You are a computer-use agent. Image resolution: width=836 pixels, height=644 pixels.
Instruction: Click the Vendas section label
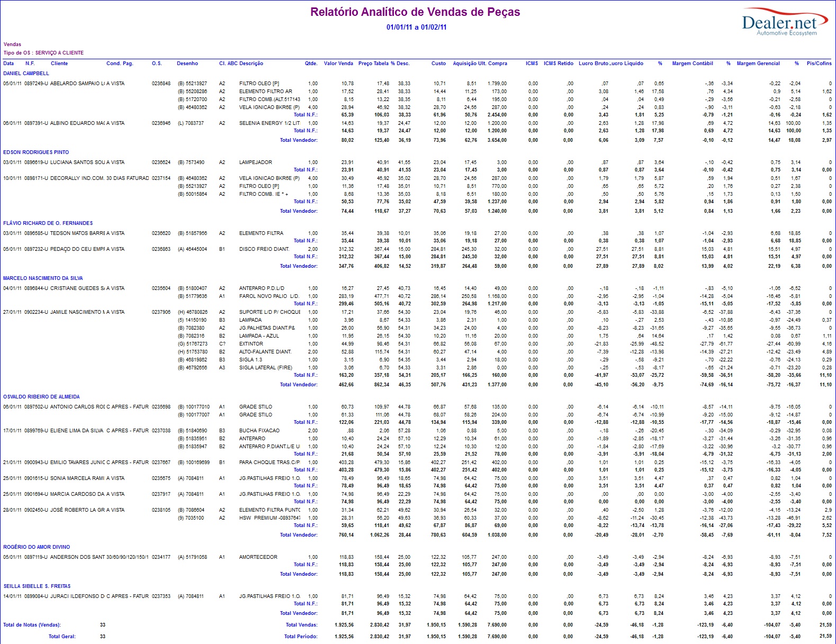click(12, 44)
